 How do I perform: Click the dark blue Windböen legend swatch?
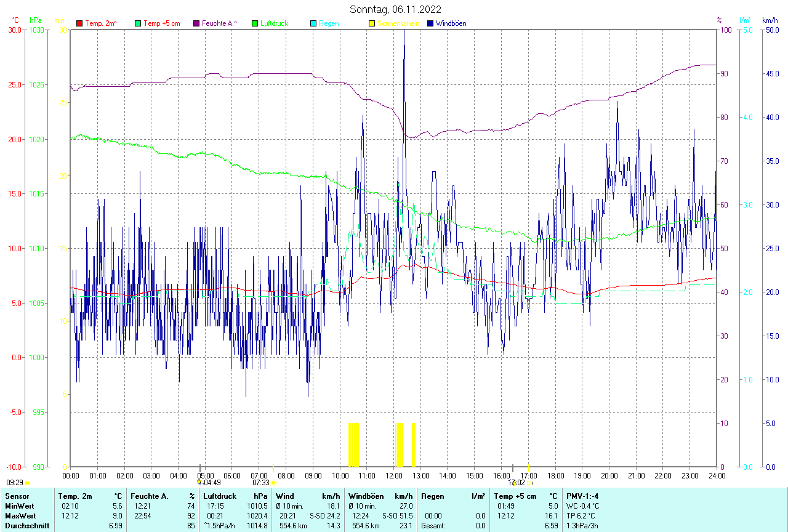[430, 23]
